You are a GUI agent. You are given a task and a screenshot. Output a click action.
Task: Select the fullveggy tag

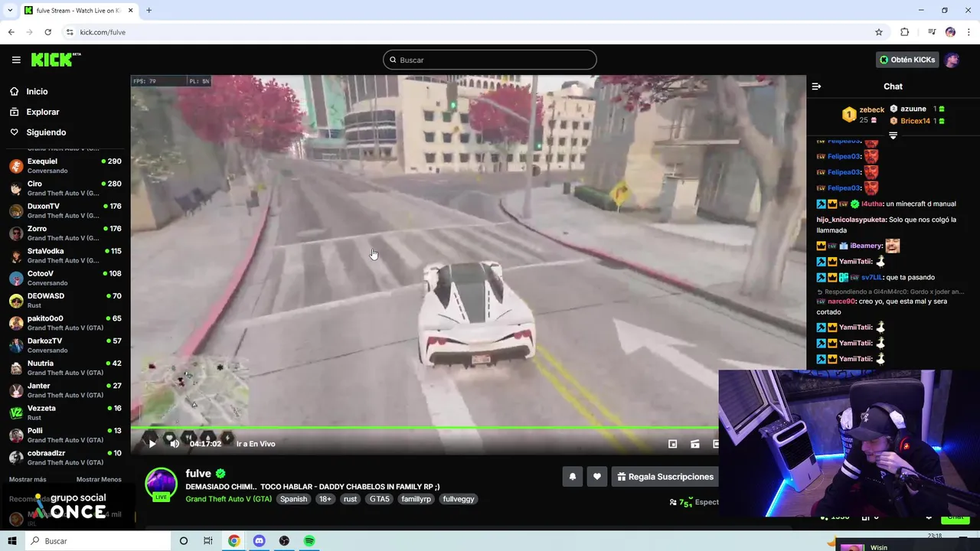[x=459, y=499]
